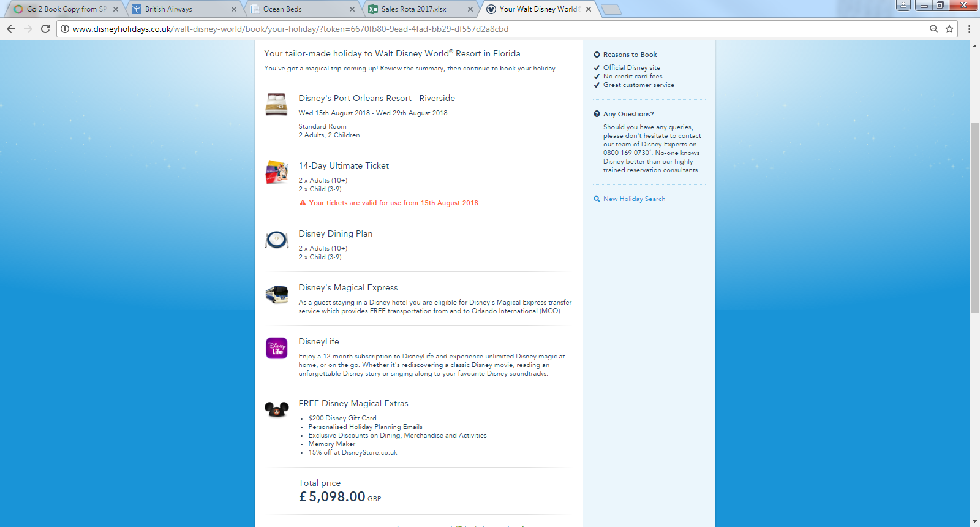Click the Personalised Holiday Planning Emails item

[365, 427]
